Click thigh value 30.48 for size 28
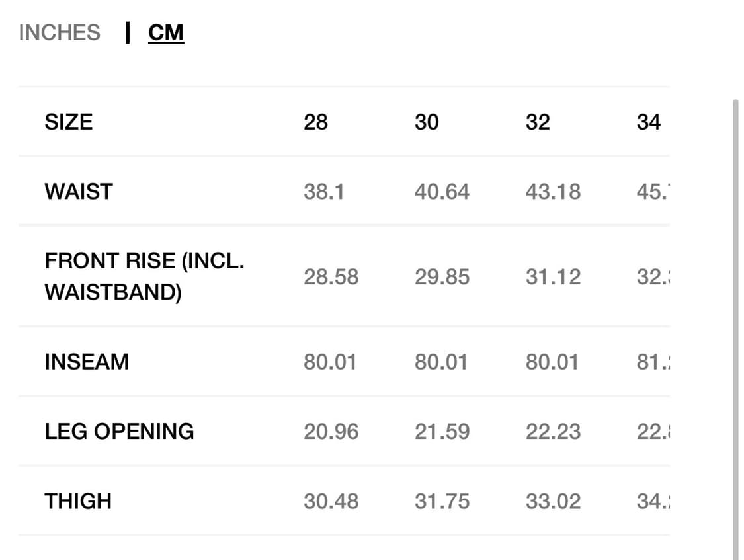Viewport: 744px width, 560px height. point(331,502)
